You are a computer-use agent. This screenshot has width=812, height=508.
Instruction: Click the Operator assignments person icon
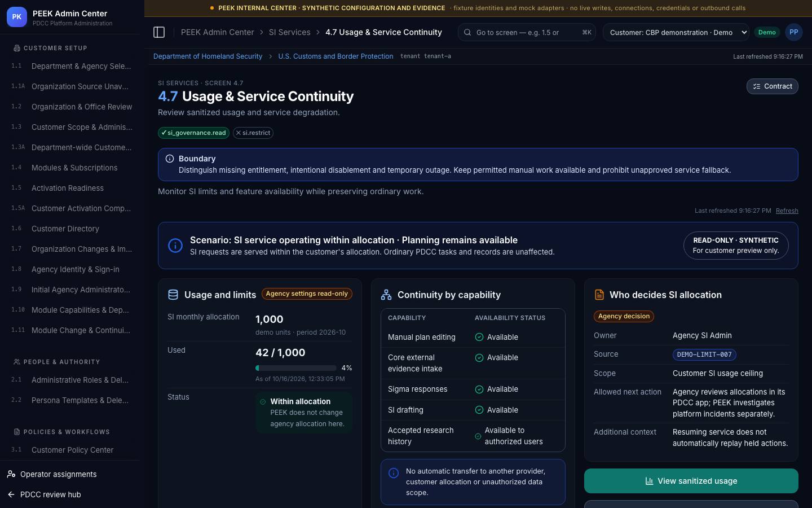[x=11, y=474]
